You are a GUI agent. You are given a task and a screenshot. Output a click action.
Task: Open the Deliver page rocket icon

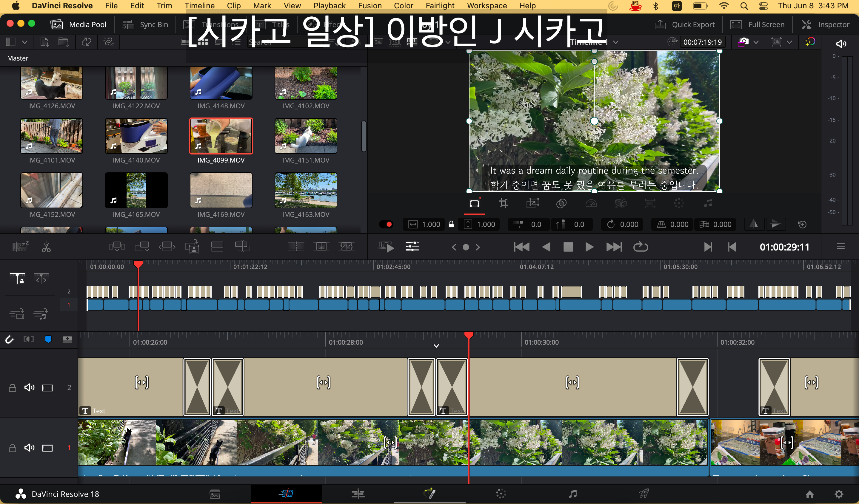[643, 494]
